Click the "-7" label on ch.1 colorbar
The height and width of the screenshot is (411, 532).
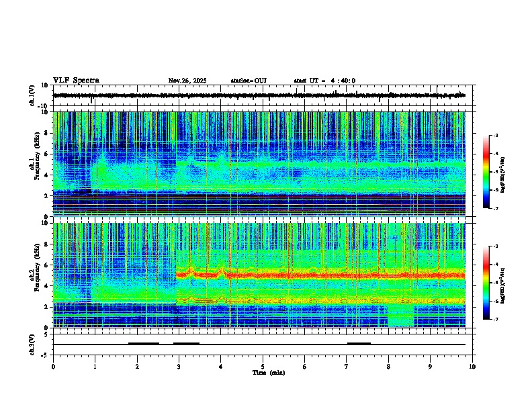(x=495, y=208)
